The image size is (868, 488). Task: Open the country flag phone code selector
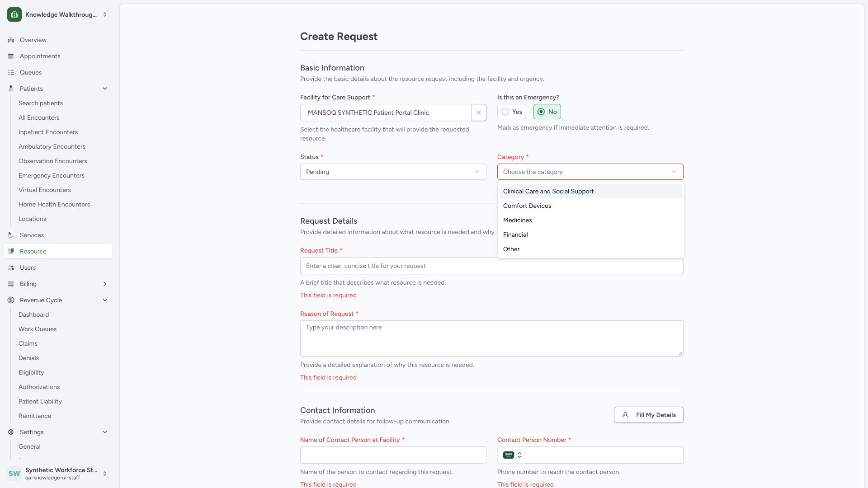[512, 455]
